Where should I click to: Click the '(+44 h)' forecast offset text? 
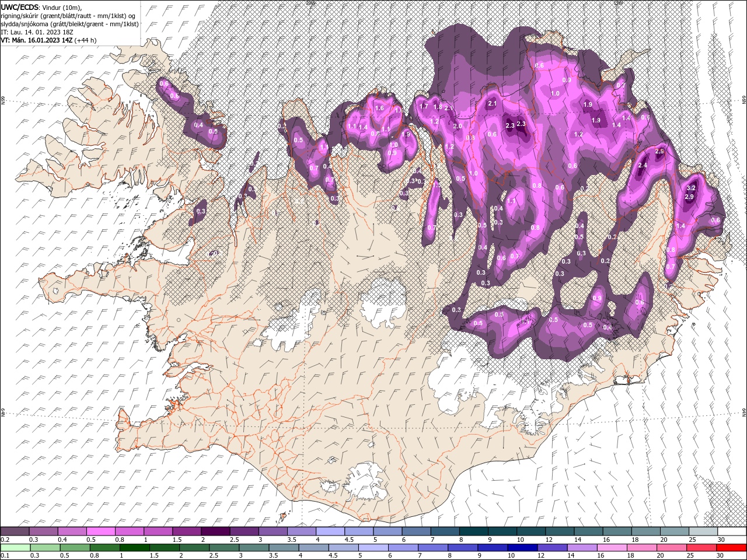pos(86,40)
